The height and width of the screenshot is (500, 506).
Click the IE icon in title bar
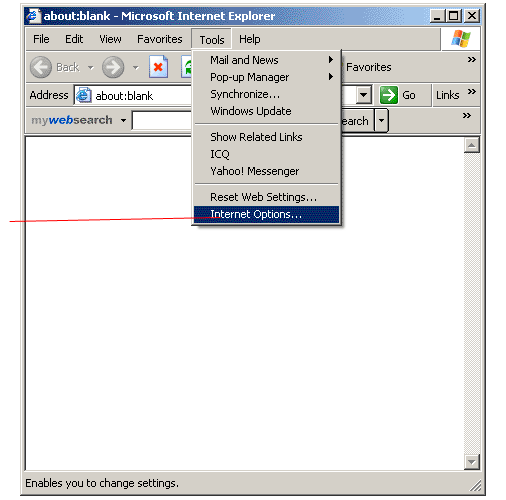tap(34, 16)
